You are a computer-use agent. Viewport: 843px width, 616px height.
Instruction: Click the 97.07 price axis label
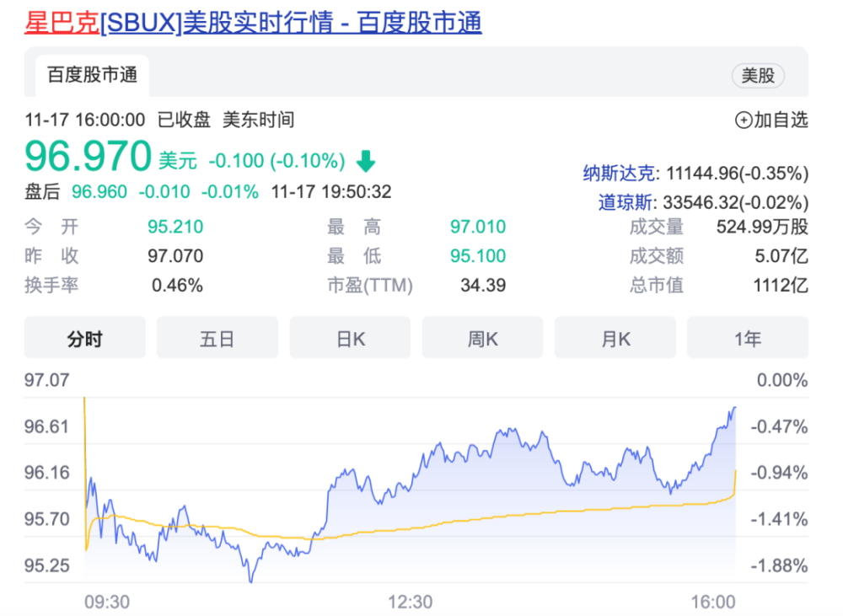pos(46,380)
